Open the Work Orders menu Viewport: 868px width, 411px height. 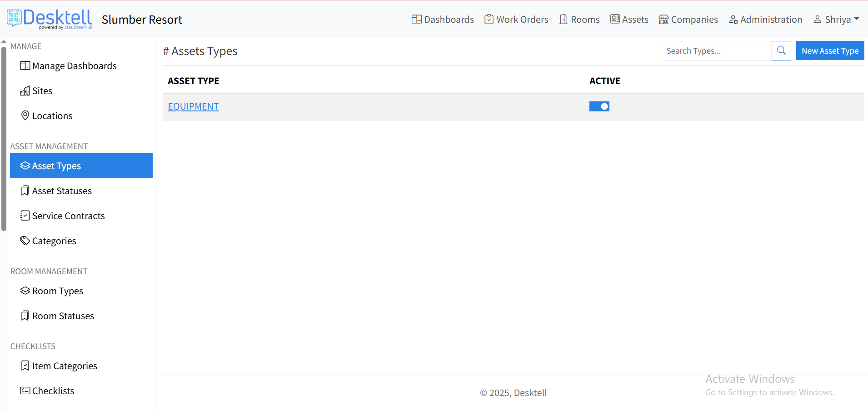(x=516, y=20)
